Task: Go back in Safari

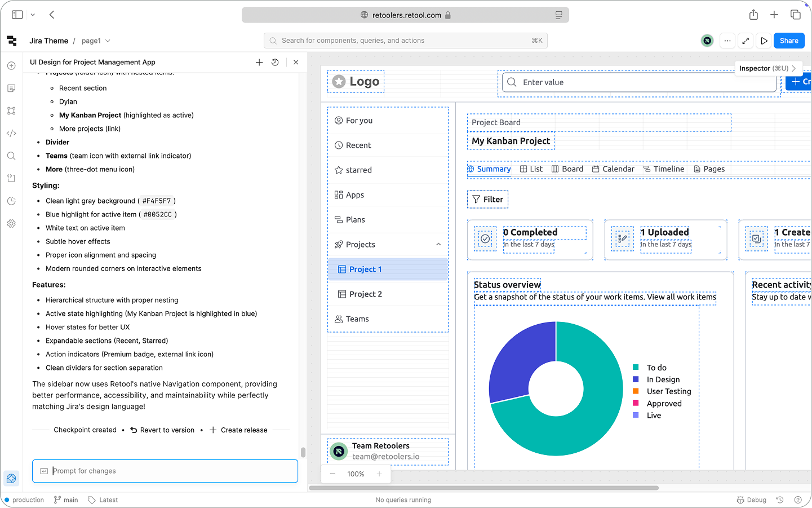Action: click(52, 15)
